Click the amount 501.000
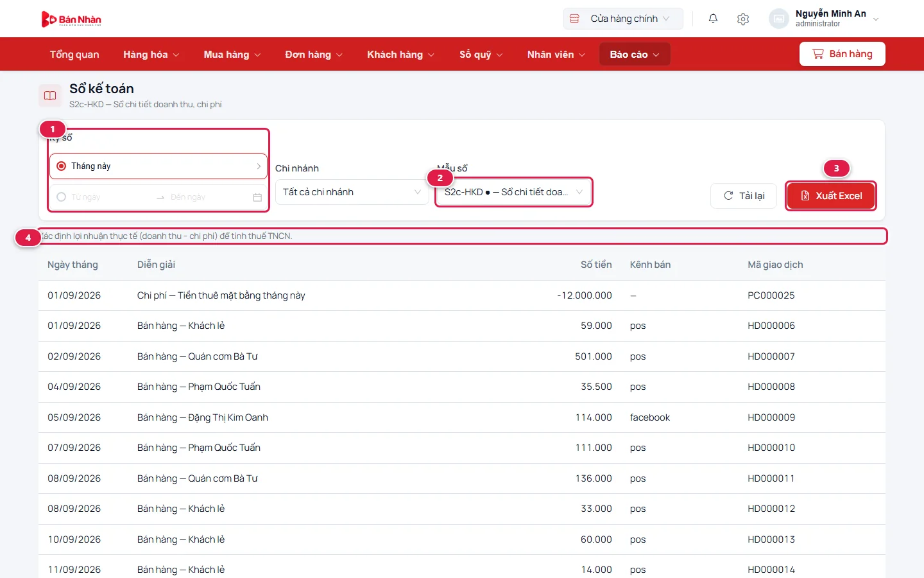This screenshot has height=578, width=924. click(x=594, y=356)
